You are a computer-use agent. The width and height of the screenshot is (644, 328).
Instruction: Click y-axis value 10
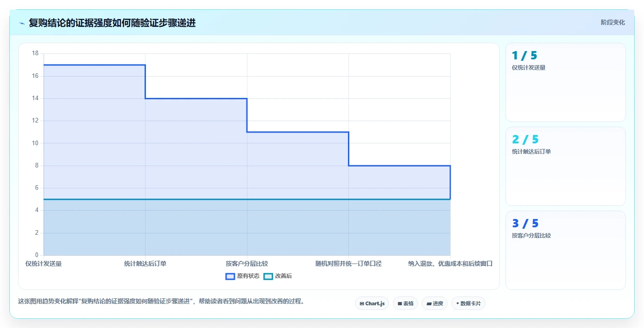[x=35, y=143]
